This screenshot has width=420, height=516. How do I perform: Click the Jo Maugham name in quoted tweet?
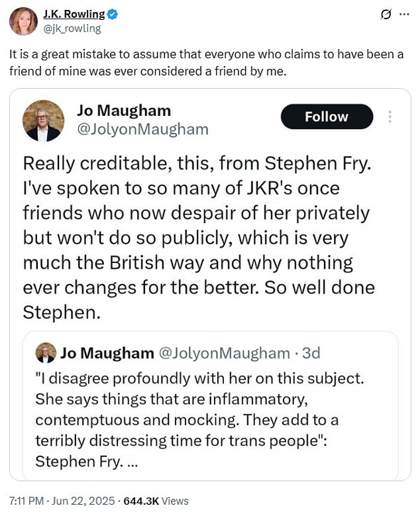(124, 110)
